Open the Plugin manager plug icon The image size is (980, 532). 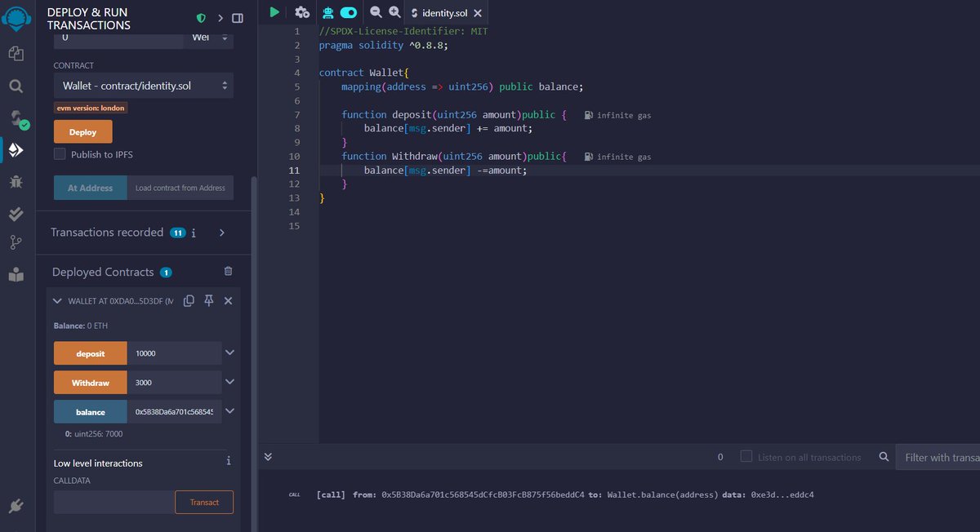coord(16,506)
